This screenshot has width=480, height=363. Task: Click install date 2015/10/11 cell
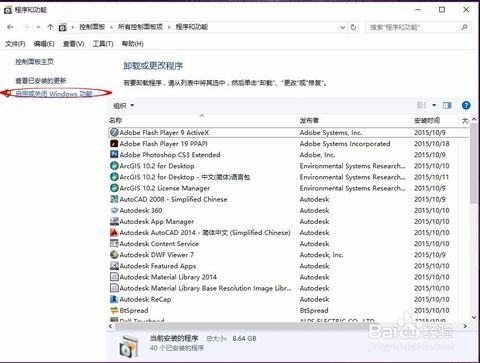point(432,177)
